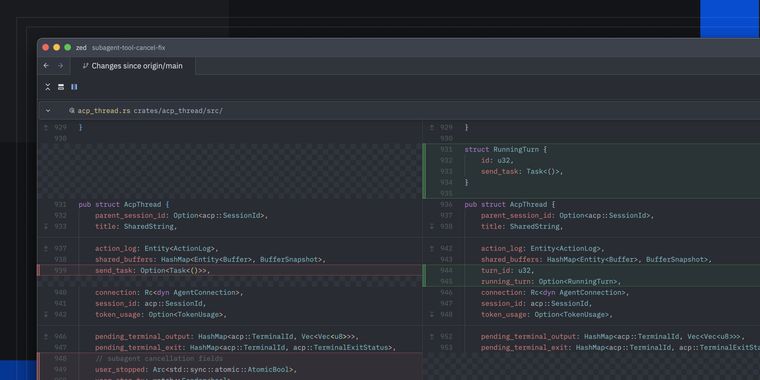Screen dimensions: 760x380
Task: Expand excerpt downward at right line 938
Action: (x=432, y=226)
